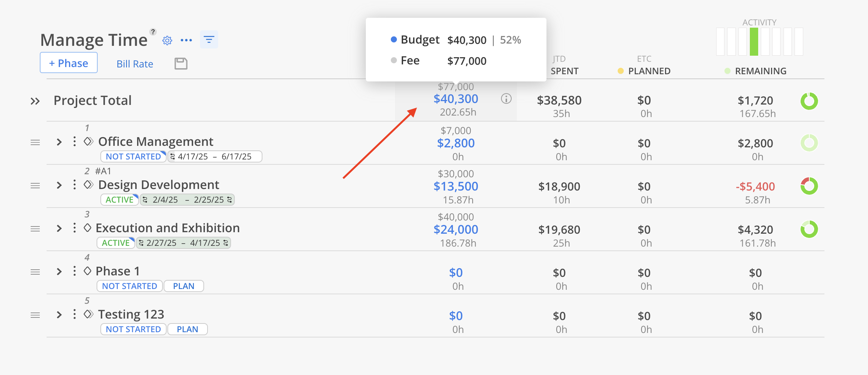Click PLAN tag on Phase 1

[x=184, y=286]
